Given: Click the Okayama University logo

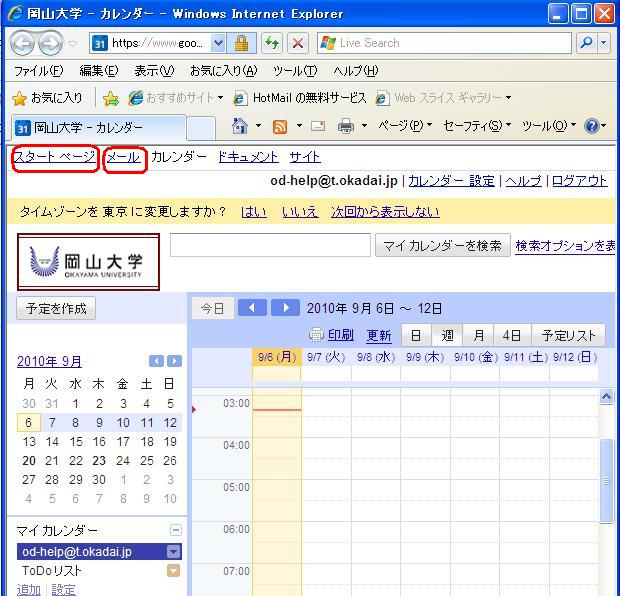Looking at the screenshot, I should [x=88, y=262].
